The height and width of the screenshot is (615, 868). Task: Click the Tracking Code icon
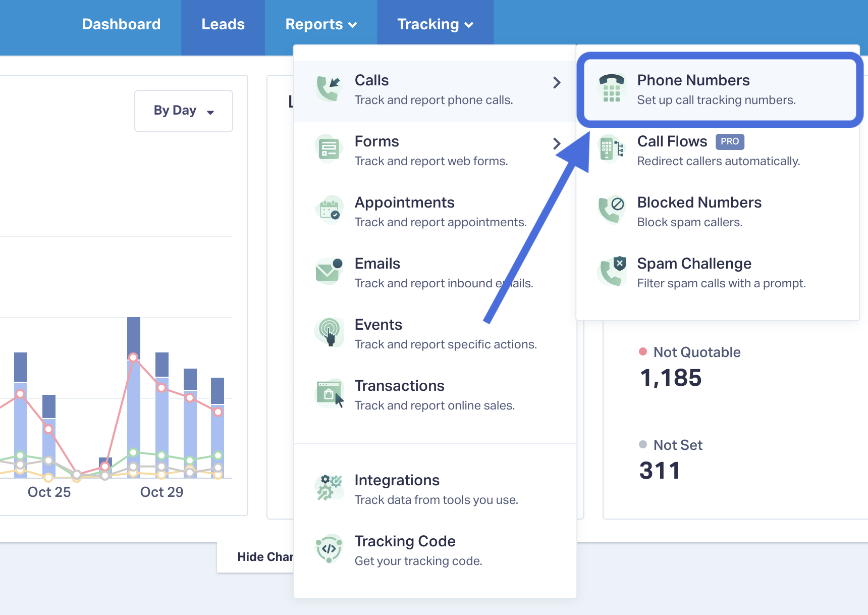pos(329,549)
